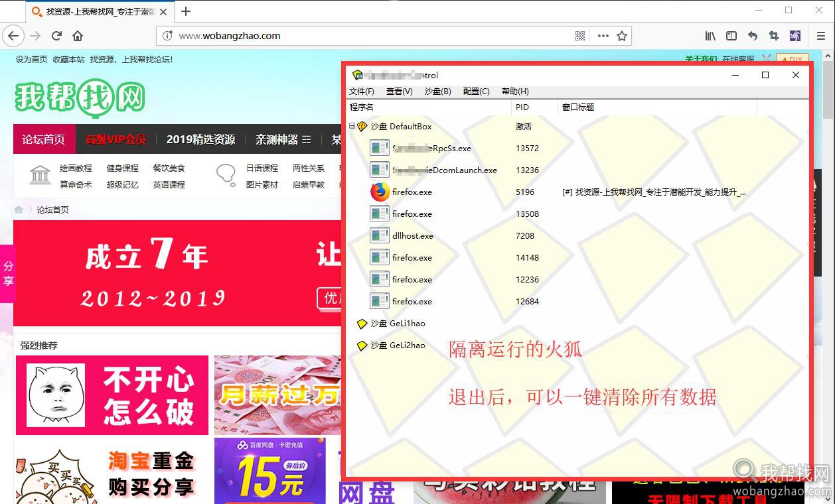Screen dimensions: 835x504
Task: Select process icon for dllhost.exe
Action: click(x=380, y=235)
